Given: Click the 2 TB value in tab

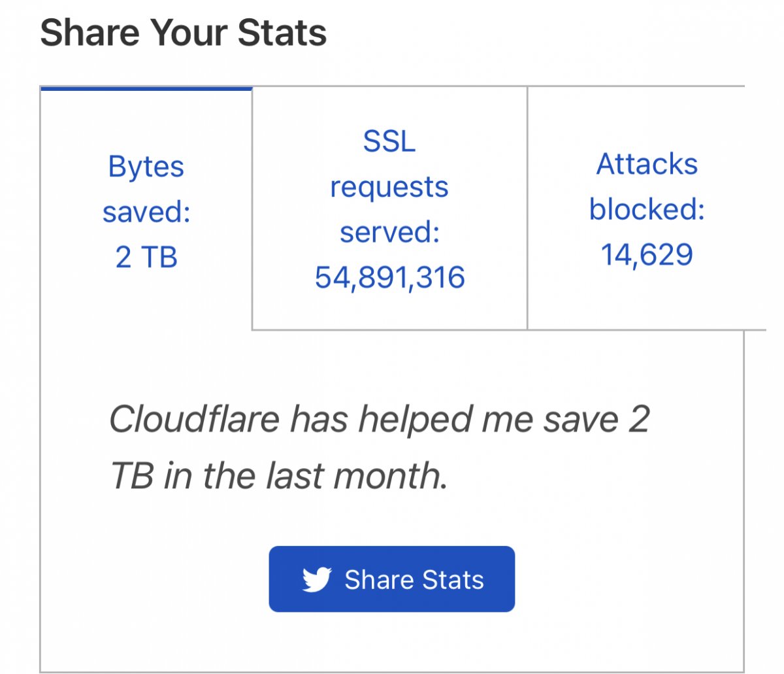Looking at the screenshot, I should [146, 257].
